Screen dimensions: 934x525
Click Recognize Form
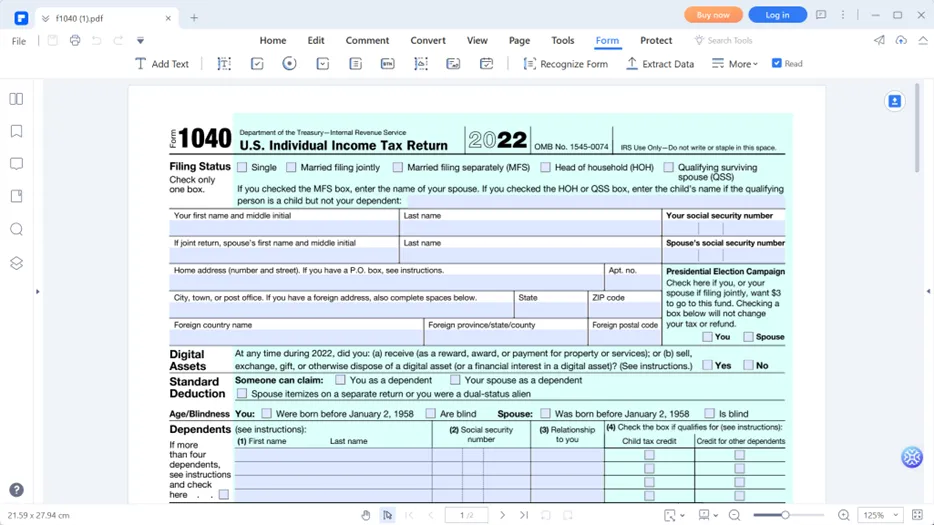(x=565, y=64)
